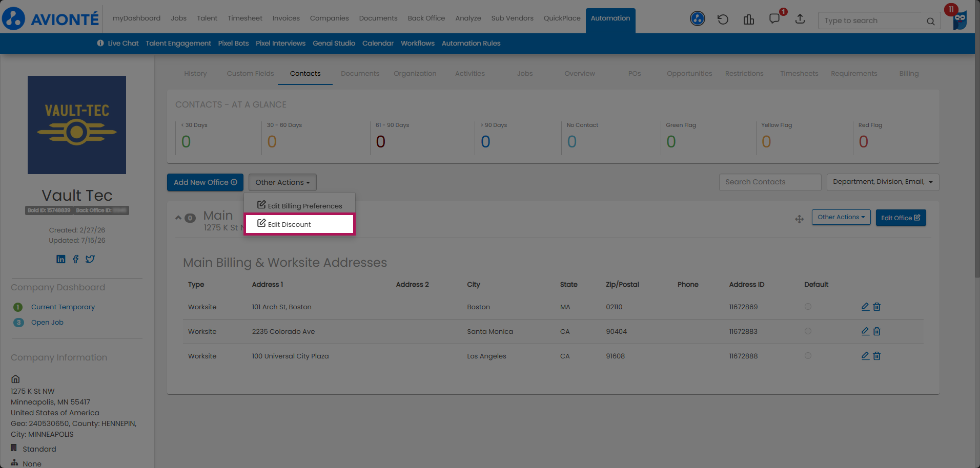The height and width of the screenshot is (468, 980).
Task: Open the Back Office main nav item
Action: 426,18
